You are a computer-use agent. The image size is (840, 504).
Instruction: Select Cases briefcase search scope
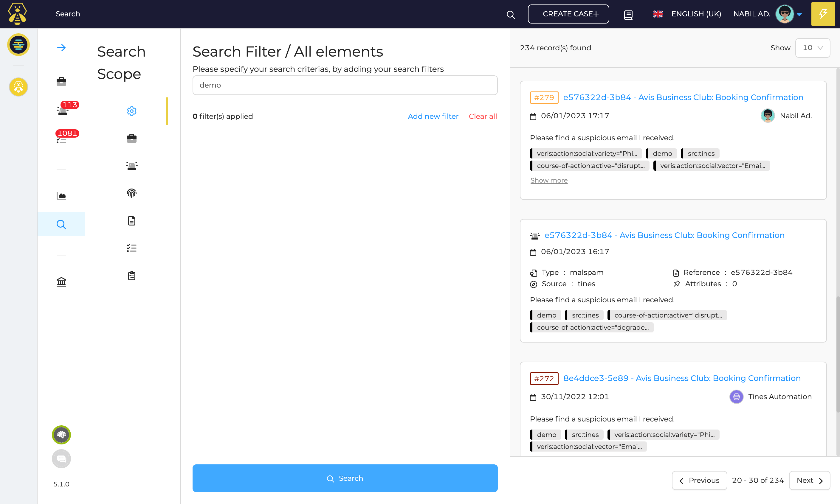point(131,138)
